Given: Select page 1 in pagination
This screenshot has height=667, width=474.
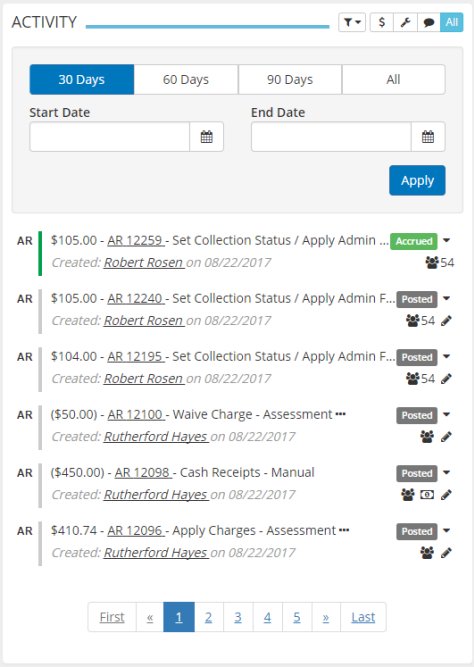Looking at the screenshot, I should click(x=179, y=617).
